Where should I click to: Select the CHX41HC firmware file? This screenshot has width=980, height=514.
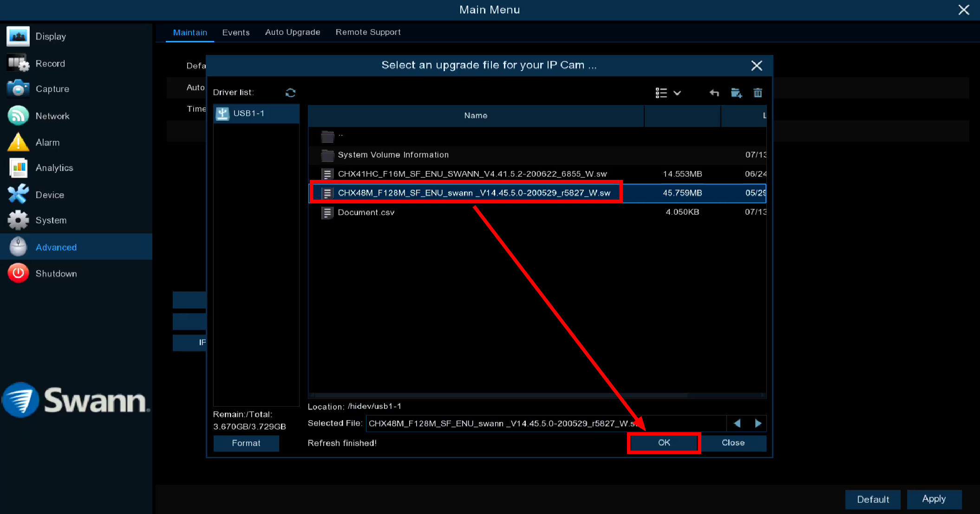(472, 174)
